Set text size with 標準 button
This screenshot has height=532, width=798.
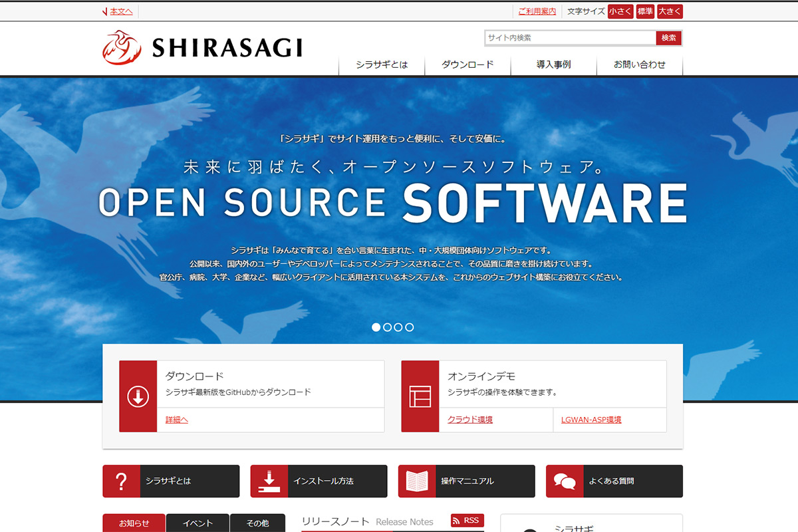(x=645, y=11)
